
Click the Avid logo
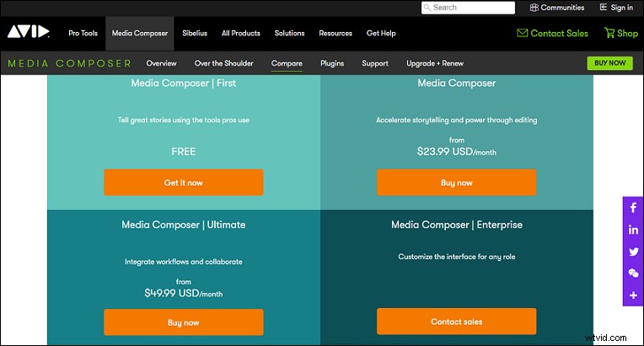[x=28, y=33]
